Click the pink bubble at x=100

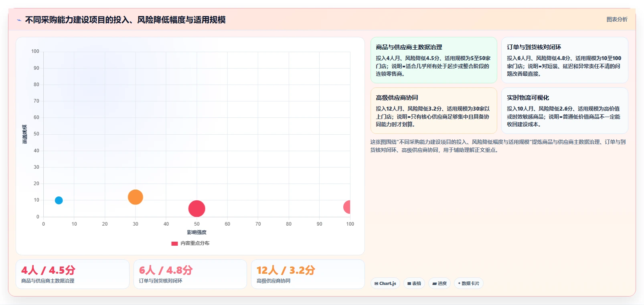point(347,207)
